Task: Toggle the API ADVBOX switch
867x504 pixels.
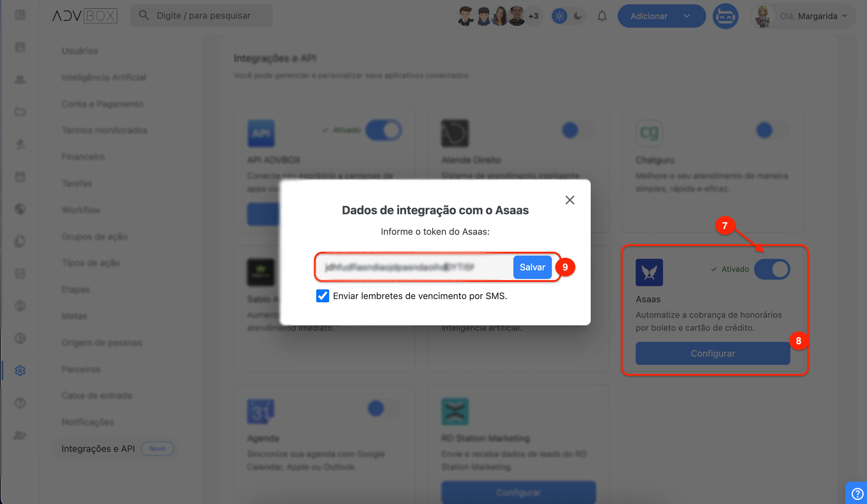Action: click(x=384, y=130)
